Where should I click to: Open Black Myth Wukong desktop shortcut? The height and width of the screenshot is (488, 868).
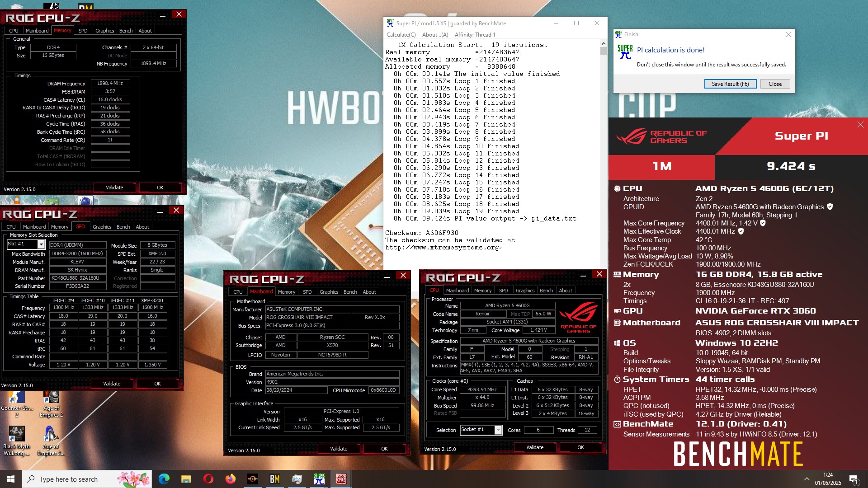coord(17,441)
